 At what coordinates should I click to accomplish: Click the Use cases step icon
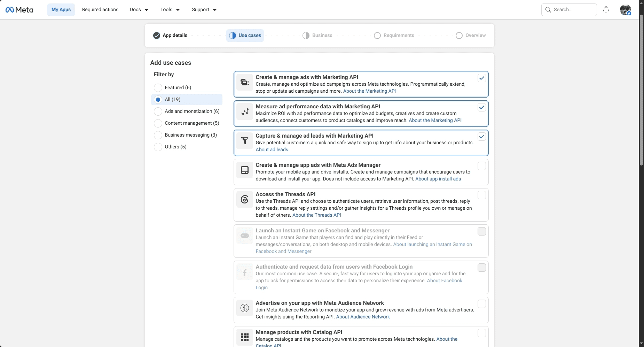[x=233, y=36]
